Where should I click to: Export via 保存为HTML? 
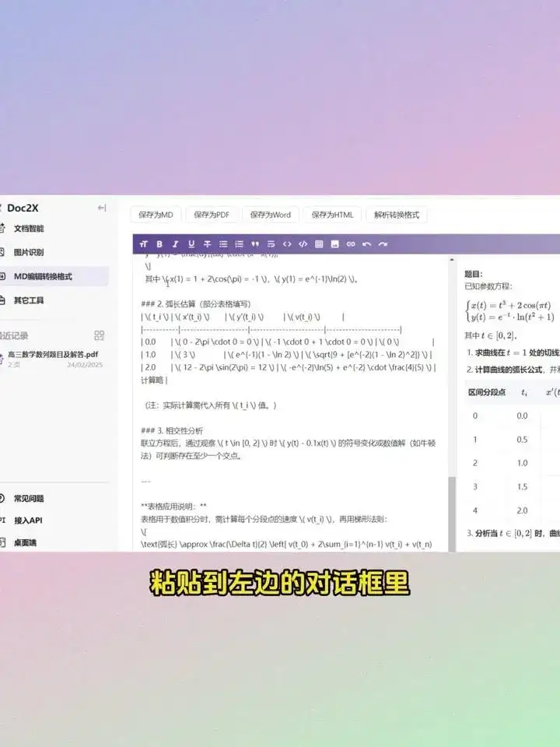tap(332, 215)
